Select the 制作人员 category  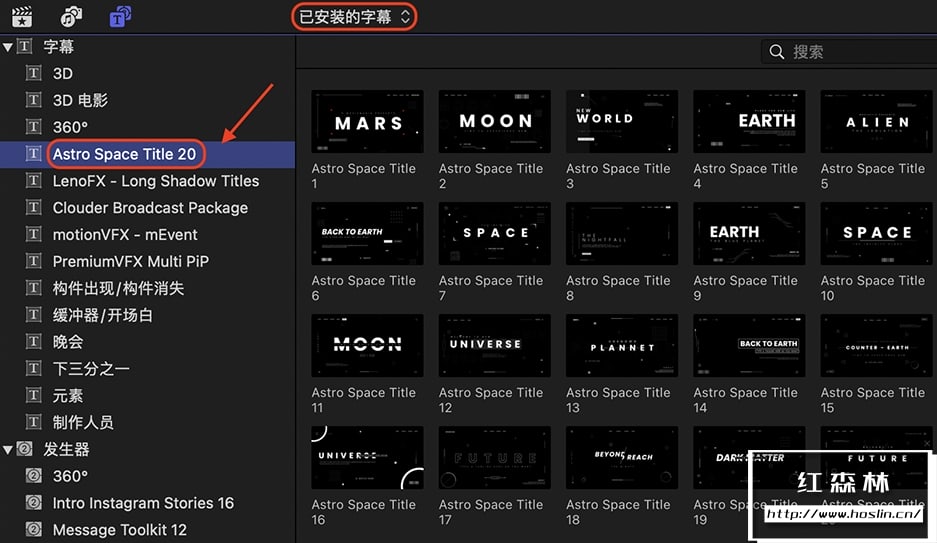(83, 422)
